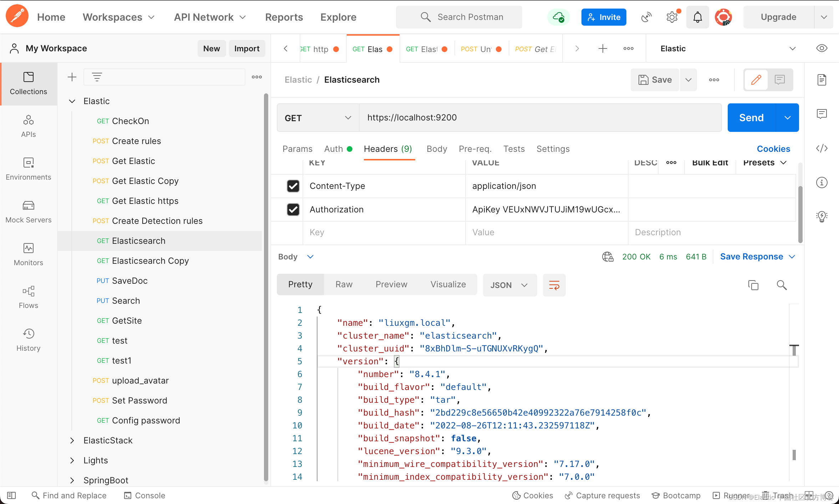Open the Console in status bar

[x=144, y=495]
